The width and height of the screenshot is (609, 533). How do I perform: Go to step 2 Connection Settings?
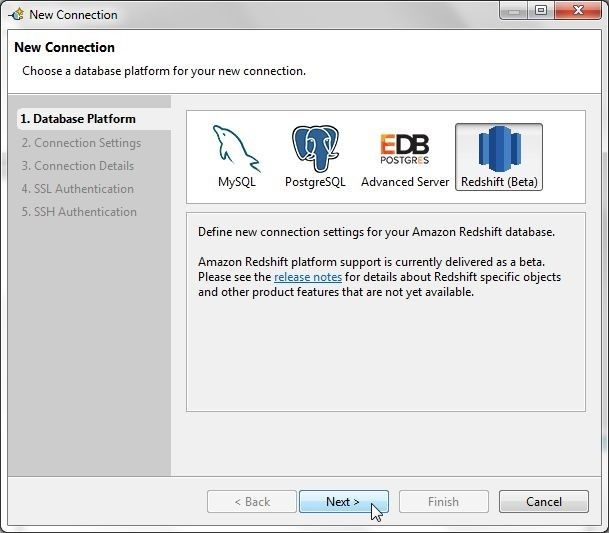[81, 143]
